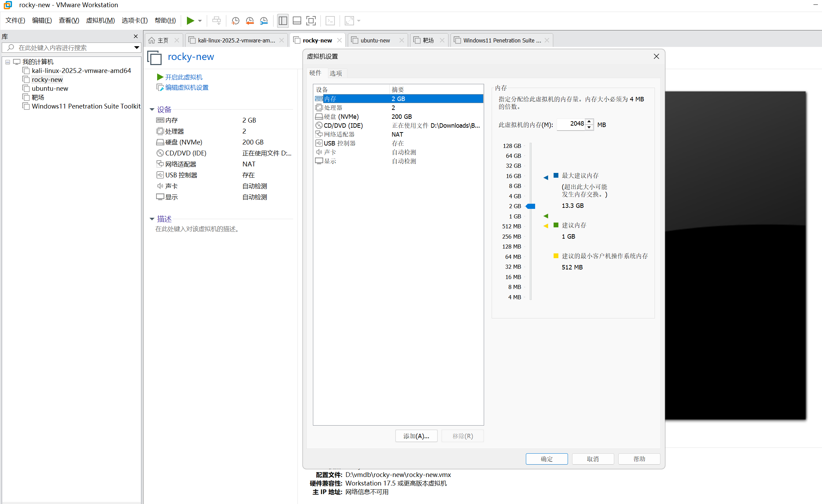Click the 添加(A)... button
Viewport: 822px width, 504px height.
[416, 436]
